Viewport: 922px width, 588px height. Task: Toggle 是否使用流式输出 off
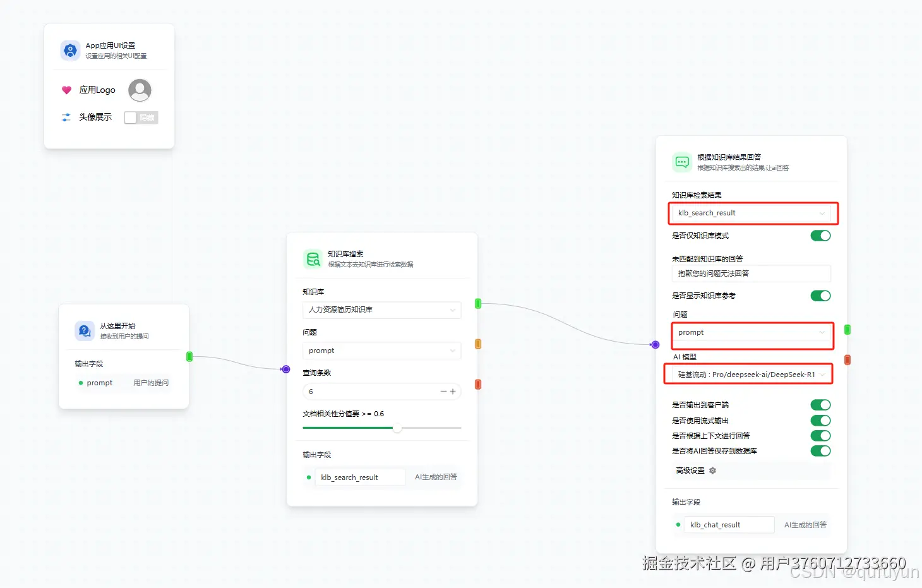[x=820, y=420]
